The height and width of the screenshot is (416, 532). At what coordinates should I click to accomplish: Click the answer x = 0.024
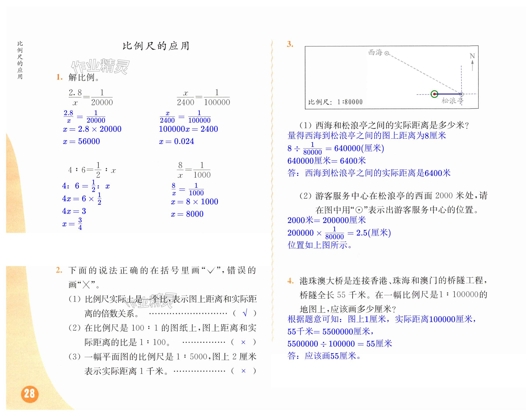point(177,141)
